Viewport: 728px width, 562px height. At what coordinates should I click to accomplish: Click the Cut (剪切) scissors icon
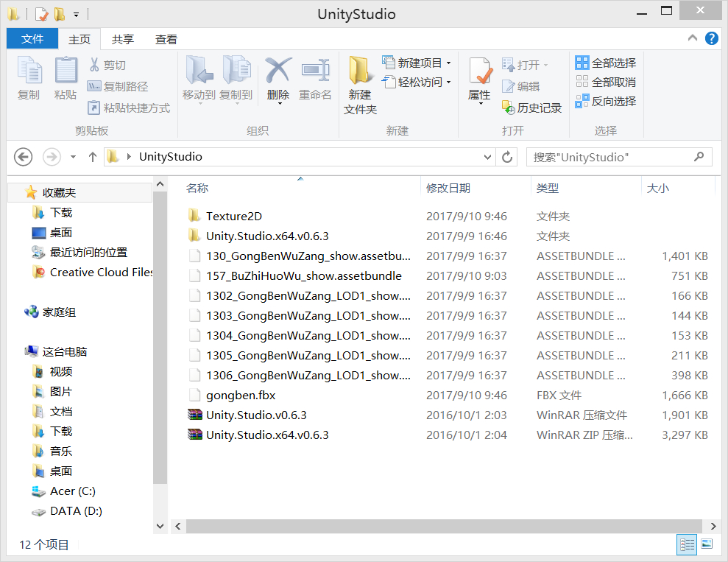(x=94, y=65)
